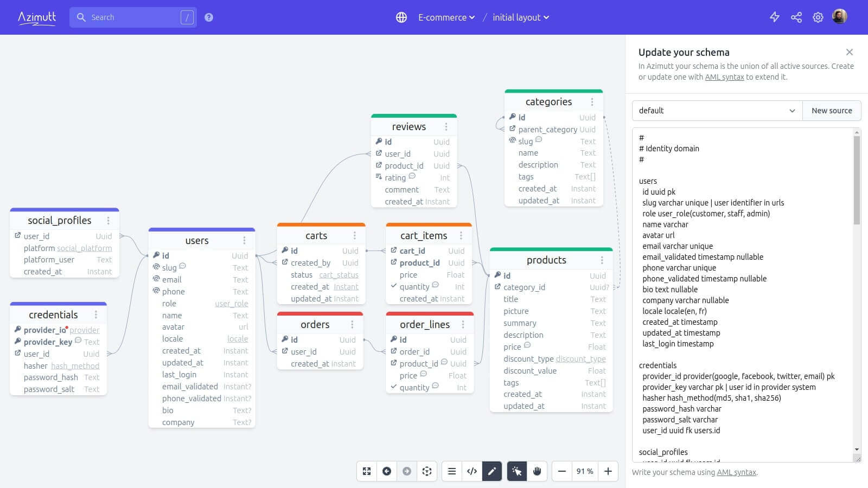Click the share icon in the header
Viewport: 868px width, 488px height.
tap(796, 17)
